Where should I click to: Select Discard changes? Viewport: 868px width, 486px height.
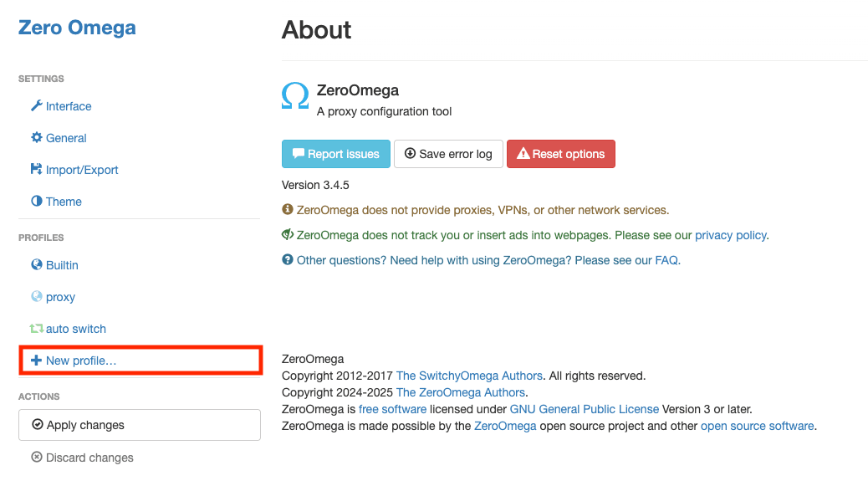tap(81, 458)
